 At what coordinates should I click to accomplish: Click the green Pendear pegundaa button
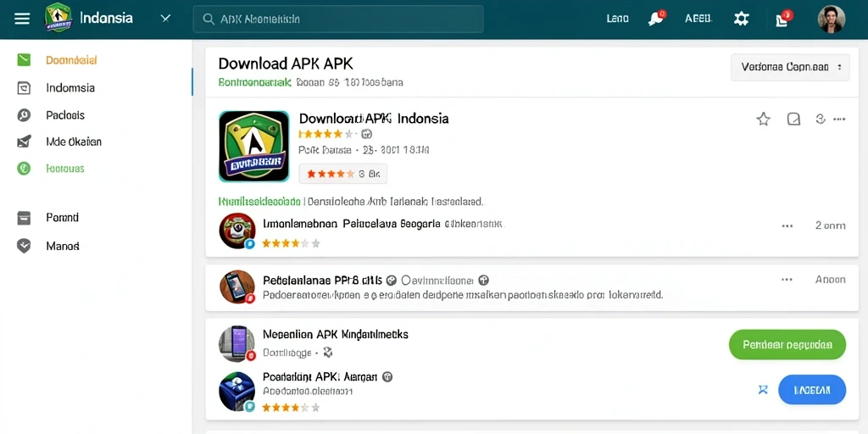(x=787, y=345)
